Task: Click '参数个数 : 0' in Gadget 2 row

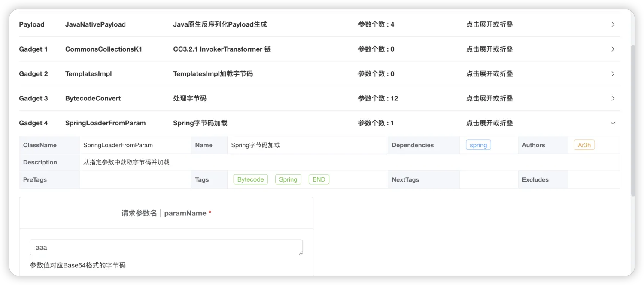Action: [x=376, y=74]
